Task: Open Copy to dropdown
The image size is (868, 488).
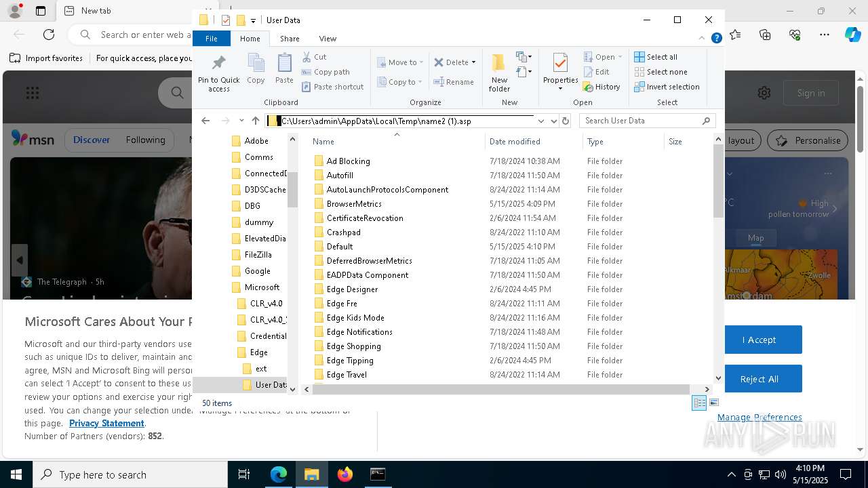Action: (400, 82)
